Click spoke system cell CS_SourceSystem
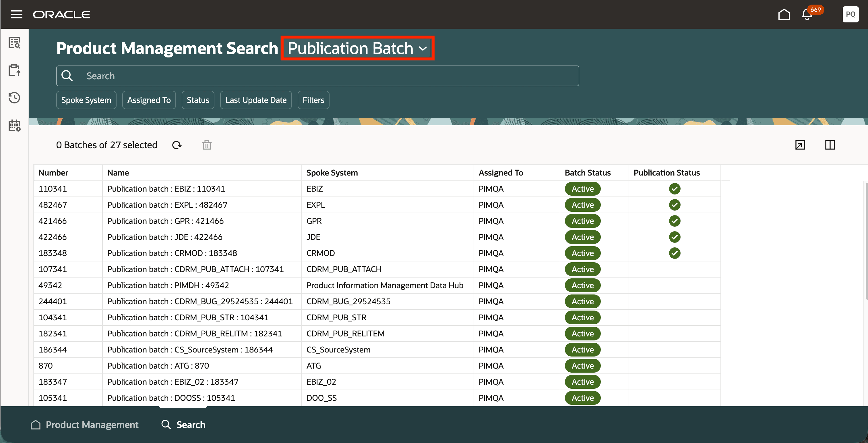This screenshot has width=868, height=443. pos(338,350)
